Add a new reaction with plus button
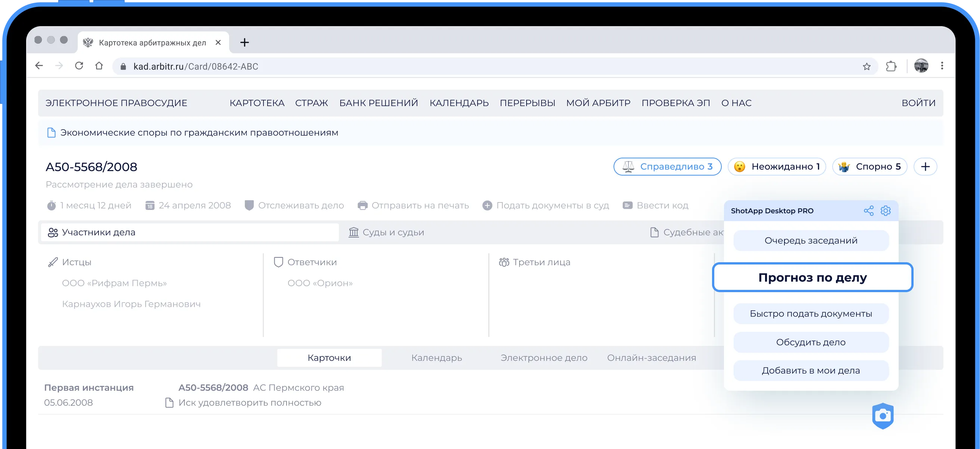This screenshot has width=980, height=449. (x=925, y=167)
